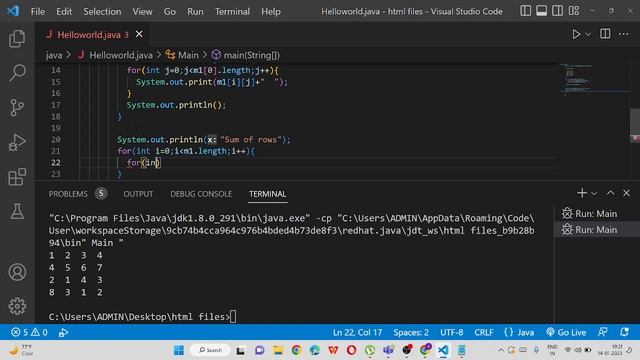Click the errors and warnings status indicator

[29, 333]
